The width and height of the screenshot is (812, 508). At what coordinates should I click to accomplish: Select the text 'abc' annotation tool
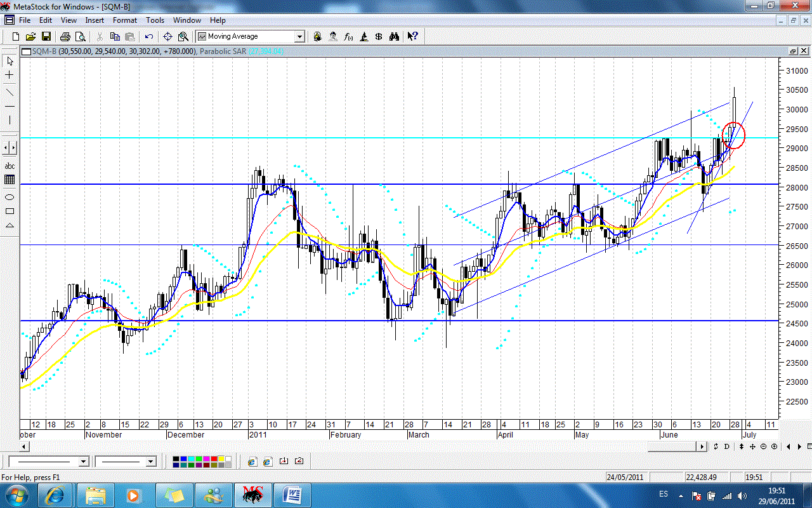[10, 166]
